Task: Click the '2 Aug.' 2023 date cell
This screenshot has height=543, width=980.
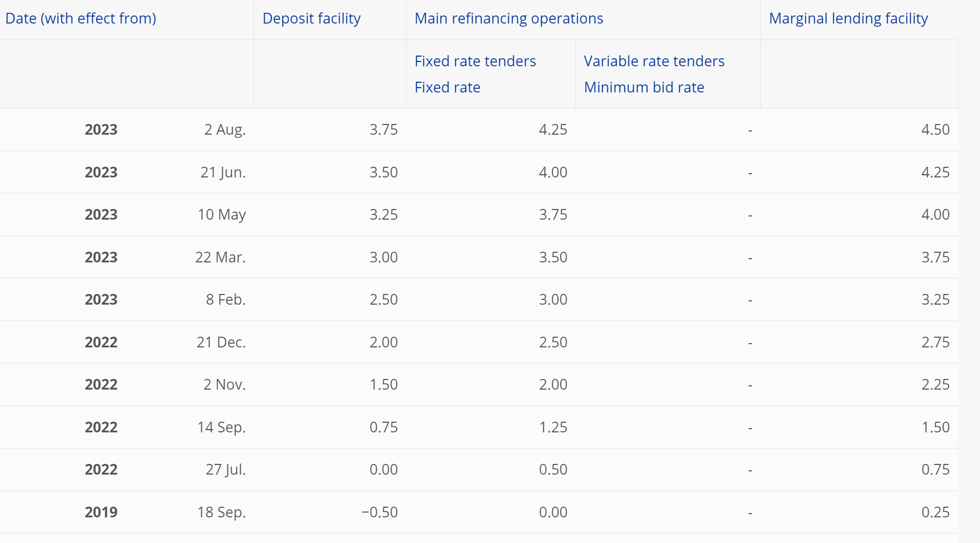Action: [x=224, y=130]
